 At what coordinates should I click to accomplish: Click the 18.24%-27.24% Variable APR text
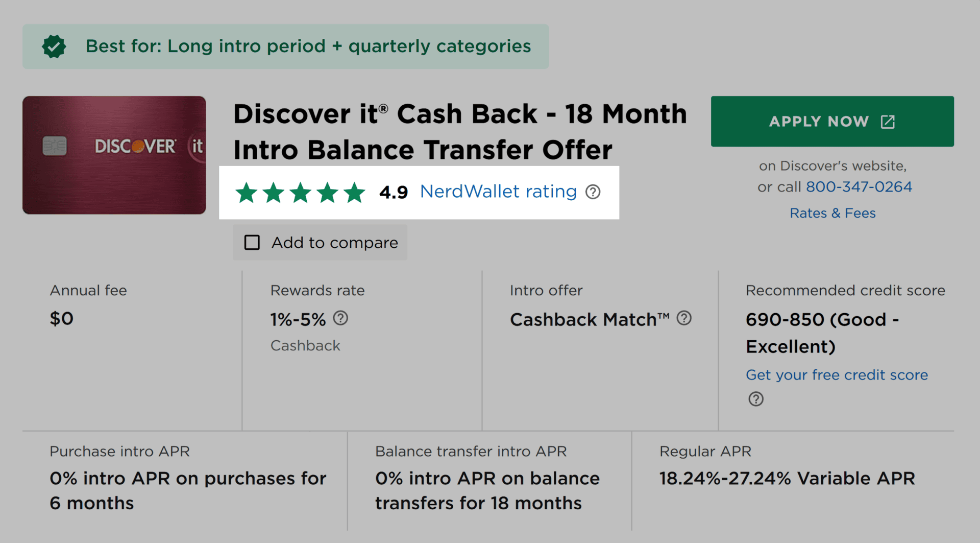pos(787,479)
